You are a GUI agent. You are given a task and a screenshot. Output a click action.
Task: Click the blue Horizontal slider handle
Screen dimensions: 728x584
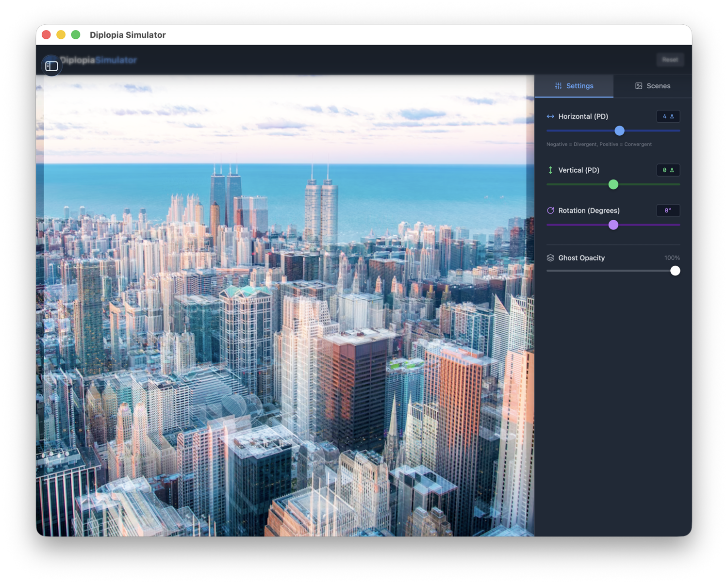point(619,130)
